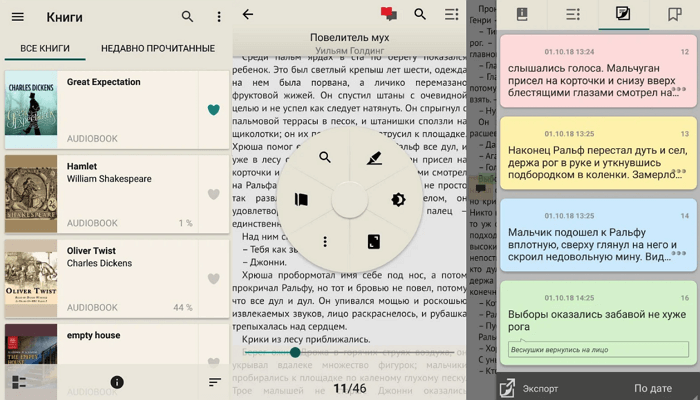Unfavorite Great Expectation with the heart

click(x=213, y=110)
